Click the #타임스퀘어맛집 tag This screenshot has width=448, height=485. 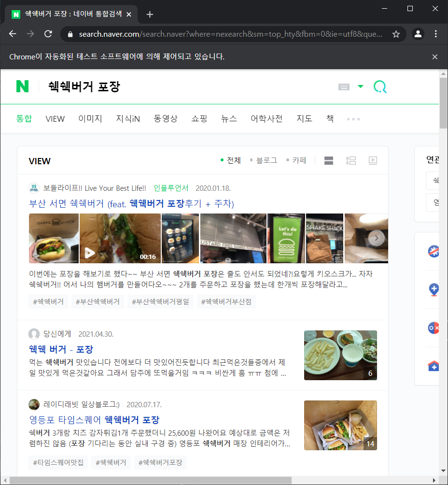pos(58,462)
